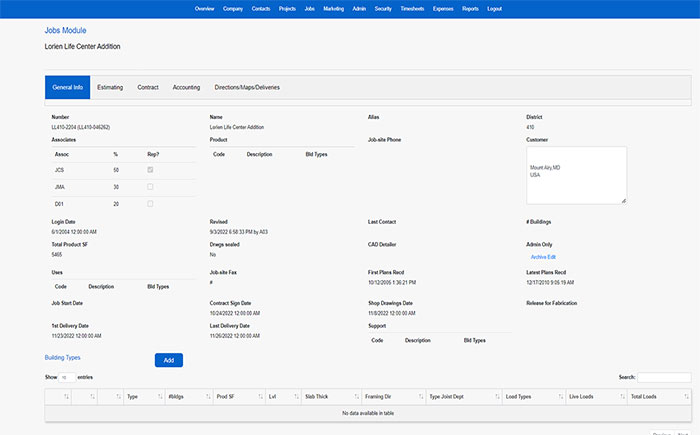Click the Building Types link

(x=62, y=357)
